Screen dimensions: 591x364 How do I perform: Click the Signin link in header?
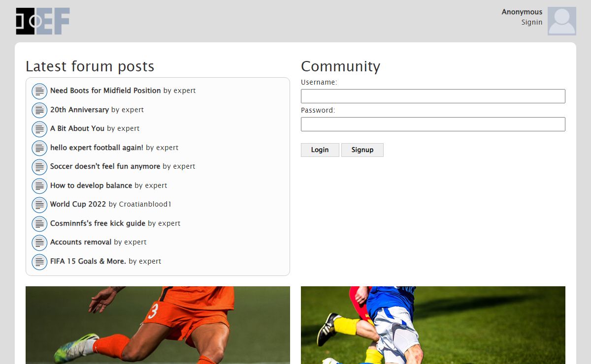[x=532, y=22]
